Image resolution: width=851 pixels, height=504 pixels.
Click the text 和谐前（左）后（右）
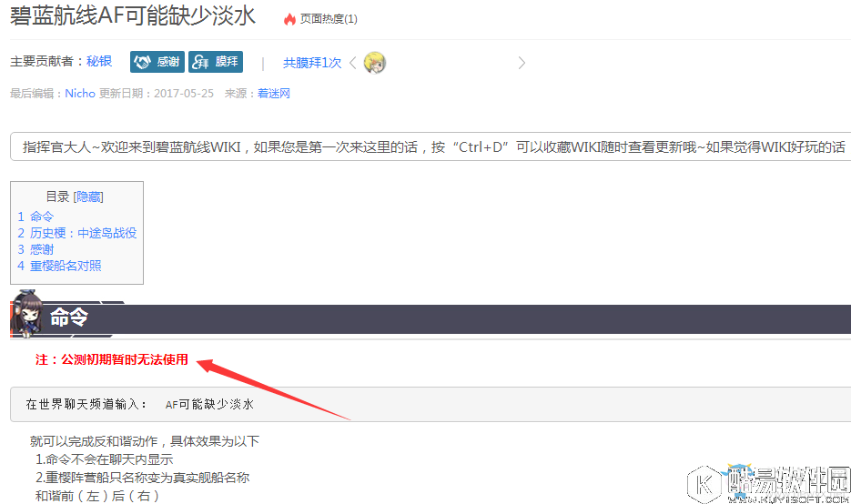click(97, 496)
